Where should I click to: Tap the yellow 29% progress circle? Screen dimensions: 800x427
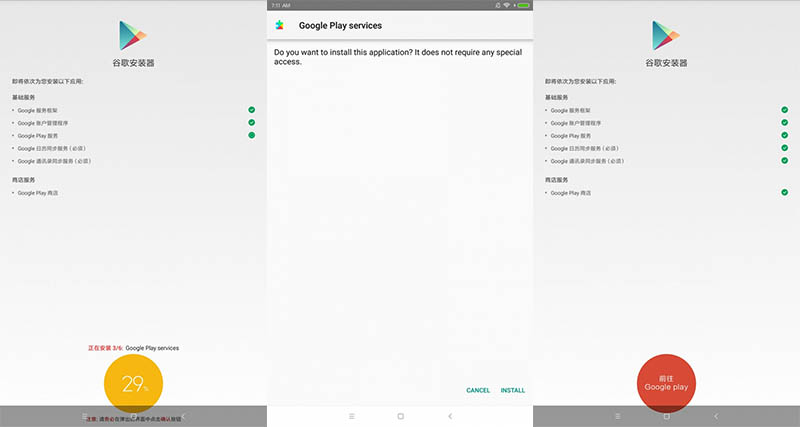(x=133, y=383)
